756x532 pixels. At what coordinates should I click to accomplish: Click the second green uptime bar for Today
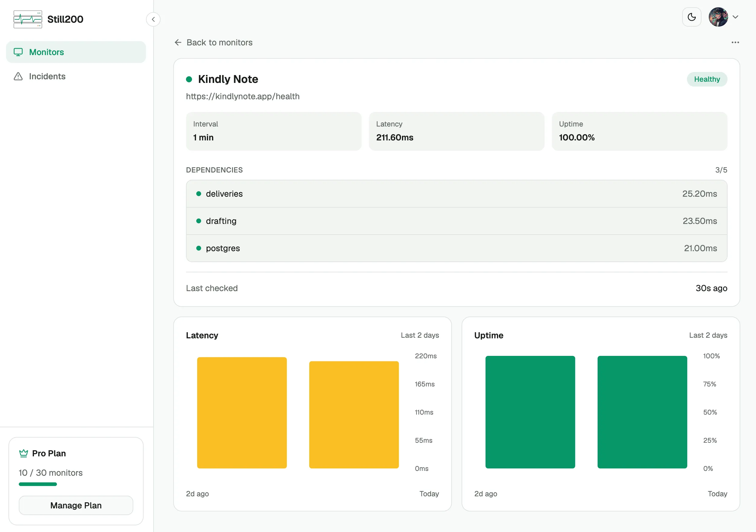642,412
